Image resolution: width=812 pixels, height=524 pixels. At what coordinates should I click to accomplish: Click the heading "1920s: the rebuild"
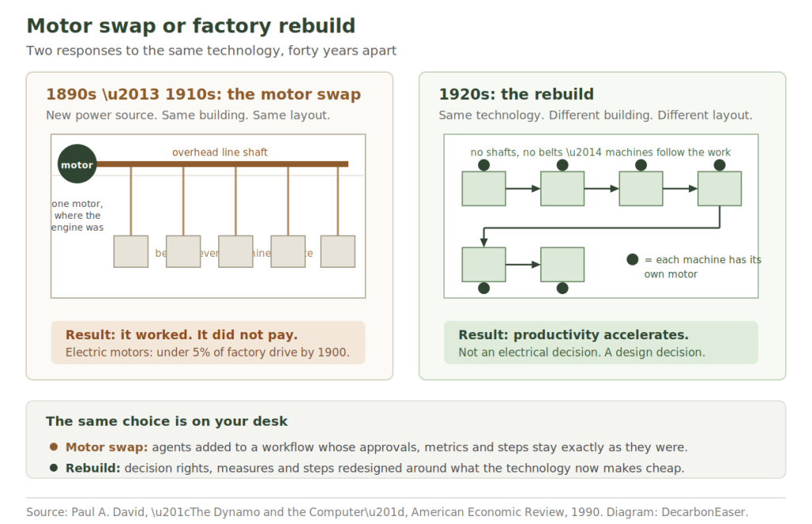pos(515,94)
